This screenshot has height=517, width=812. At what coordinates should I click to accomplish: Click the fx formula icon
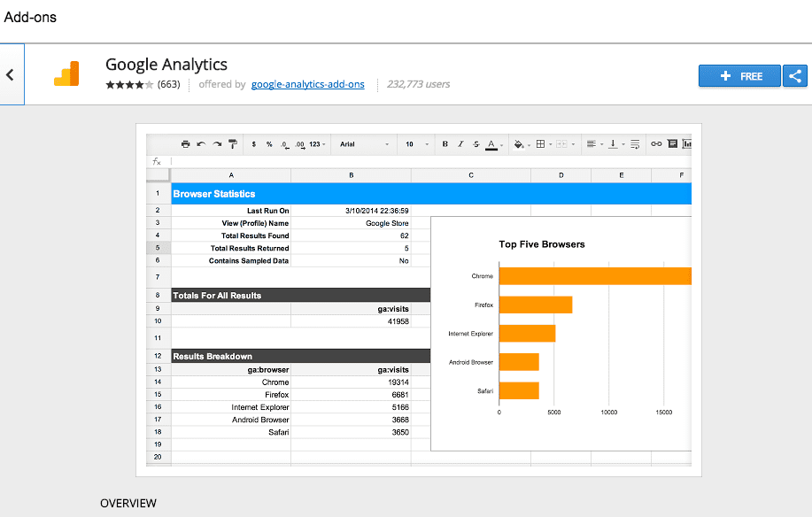point(157,161)
